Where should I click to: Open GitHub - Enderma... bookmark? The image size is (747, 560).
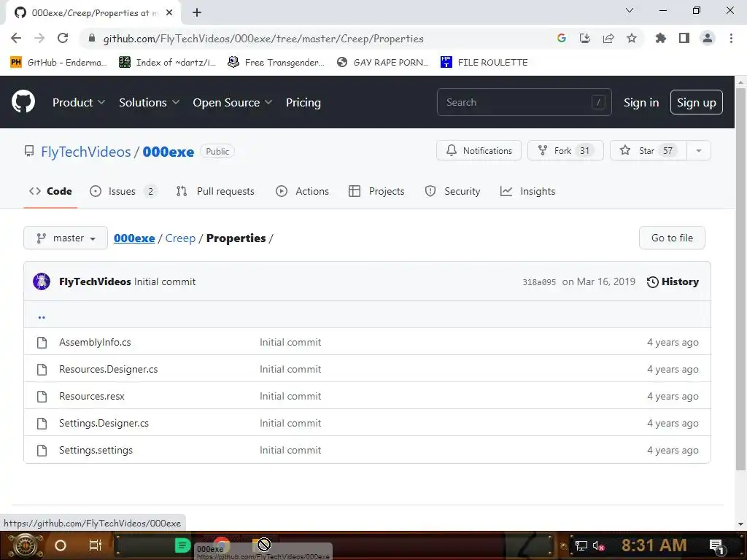point(58,63)
